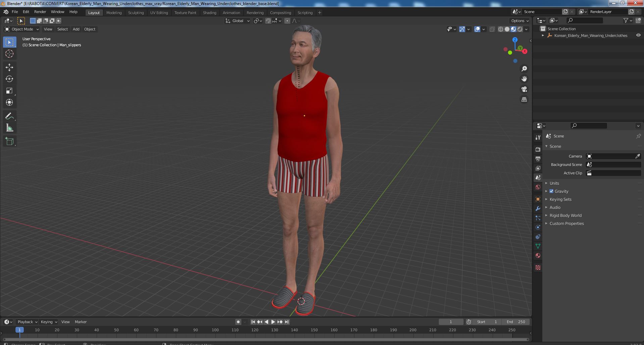Select the Cursor tool in toolbar
Viewport: 644px width, 345px height.
9,54
